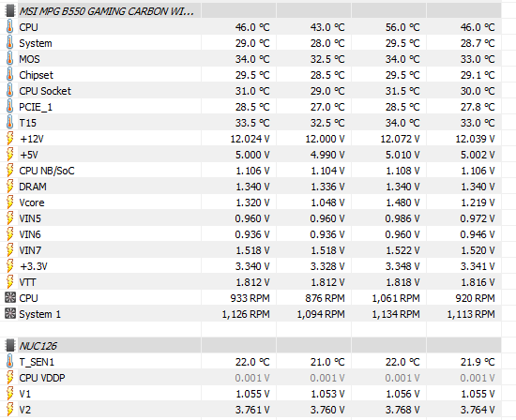Image resolution: width=516 pixels, height=420 pixels.
Task: Select the CPU VDDP label
Action: coord(42,378)
